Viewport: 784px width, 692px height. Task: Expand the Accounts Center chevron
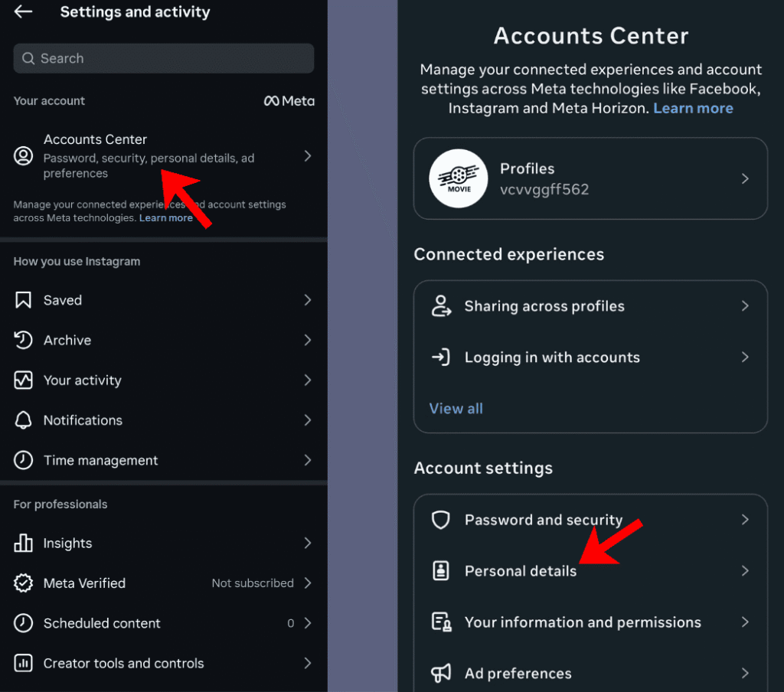[307, 156]
